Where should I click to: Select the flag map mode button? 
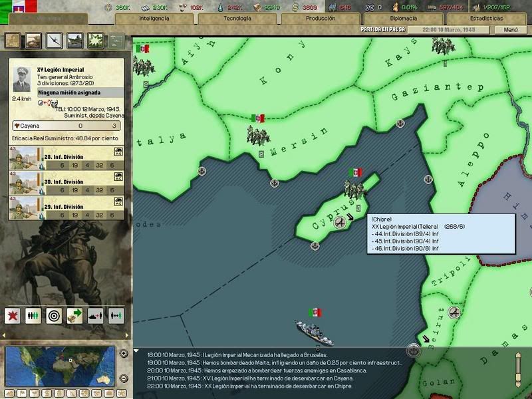point(22,394)
